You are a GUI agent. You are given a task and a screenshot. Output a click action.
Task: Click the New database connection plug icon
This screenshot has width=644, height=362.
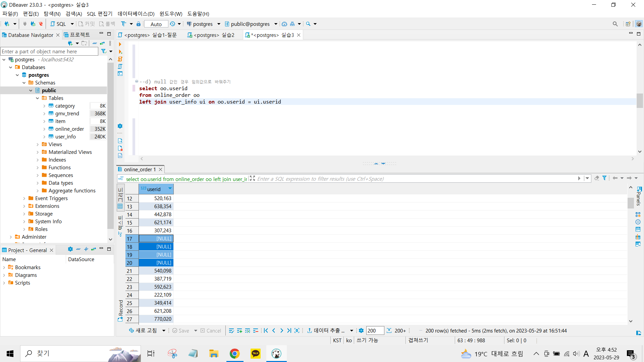point(7,24)
